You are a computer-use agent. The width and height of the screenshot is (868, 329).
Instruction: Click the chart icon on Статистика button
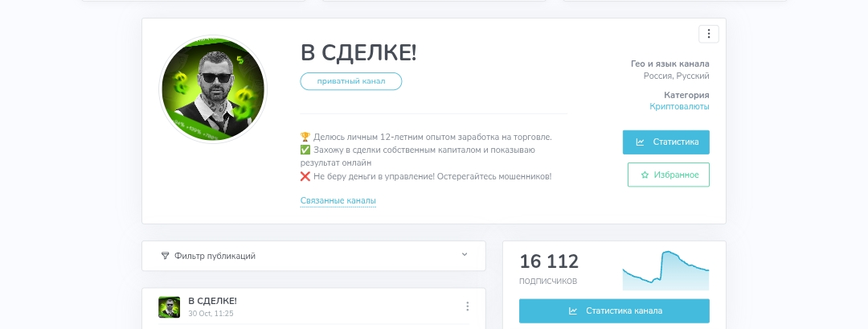click(x=640, y=142)
